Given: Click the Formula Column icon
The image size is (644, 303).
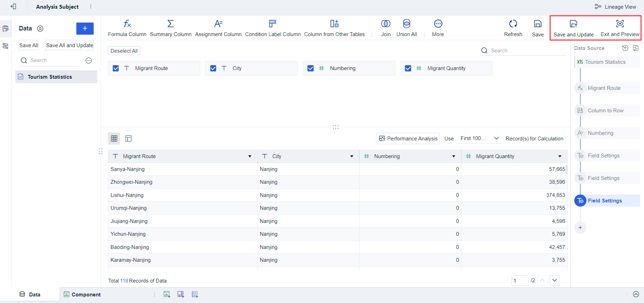Looking at the screenshot, I should (x=127, y=24).
